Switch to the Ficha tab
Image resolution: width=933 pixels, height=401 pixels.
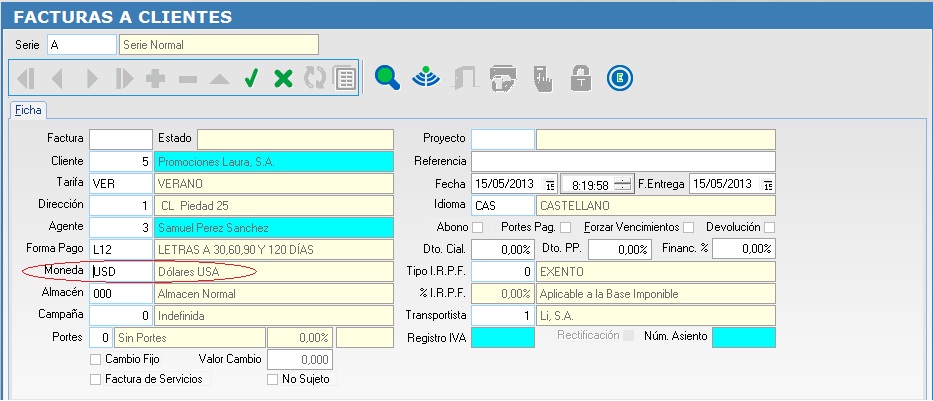tap(29, 110)
